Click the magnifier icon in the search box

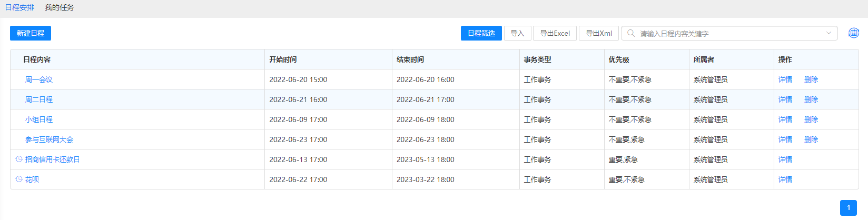630,33
